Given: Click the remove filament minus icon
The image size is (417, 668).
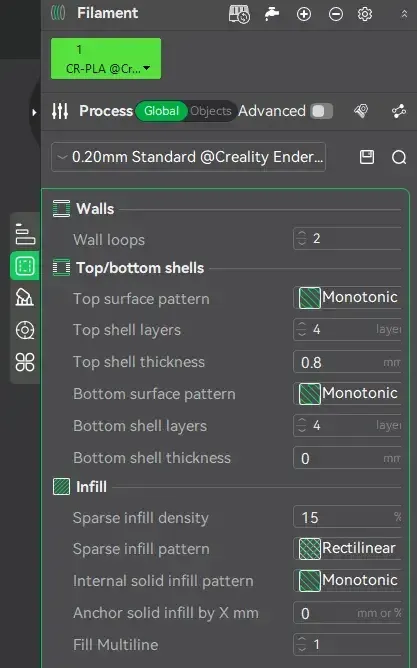Looking at the screenshot, I should pyautogui.click(x=336, y=14).
